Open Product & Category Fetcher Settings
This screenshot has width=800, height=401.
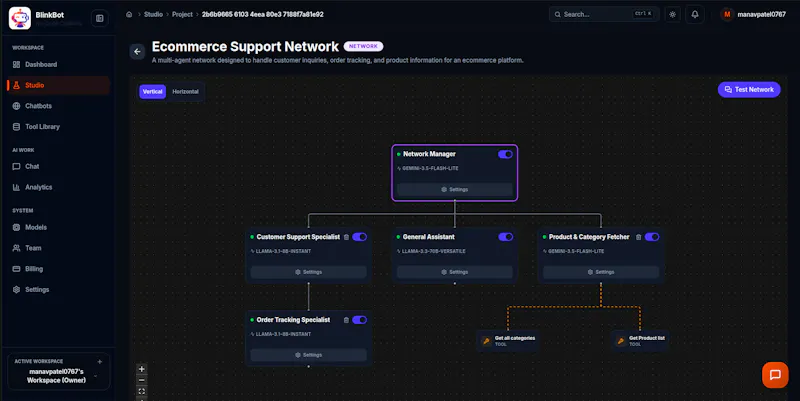pyautogui.click(x=601, y=272)
